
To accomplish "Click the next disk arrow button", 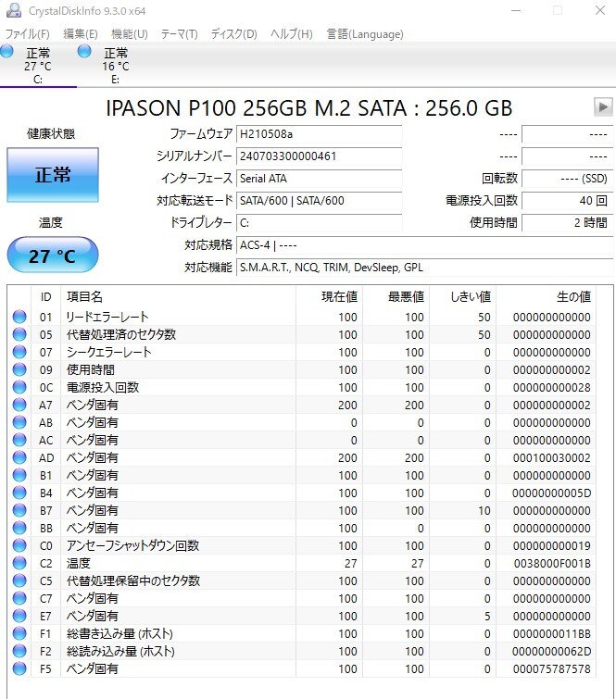I will [x=603, y=107].
